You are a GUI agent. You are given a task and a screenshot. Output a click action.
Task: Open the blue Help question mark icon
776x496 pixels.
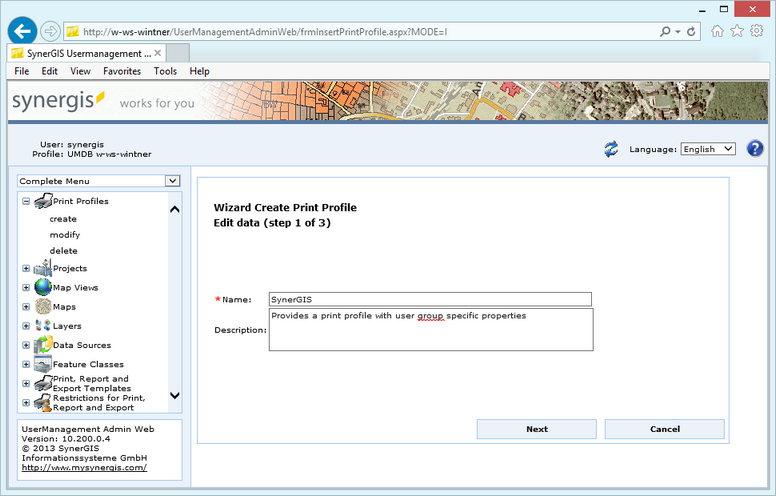tap(755, 148)
